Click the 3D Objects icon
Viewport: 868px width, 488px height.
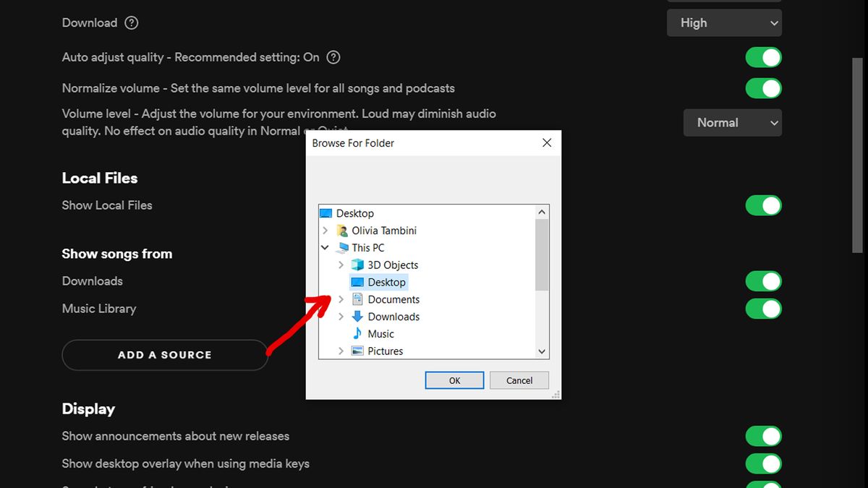pos(359,265)
